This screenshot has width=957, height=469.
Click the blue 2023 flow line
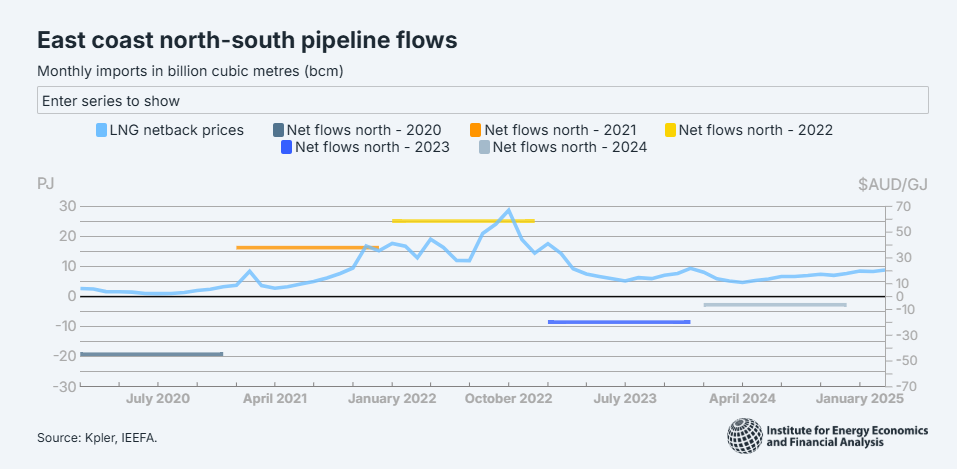click(619, 322)
